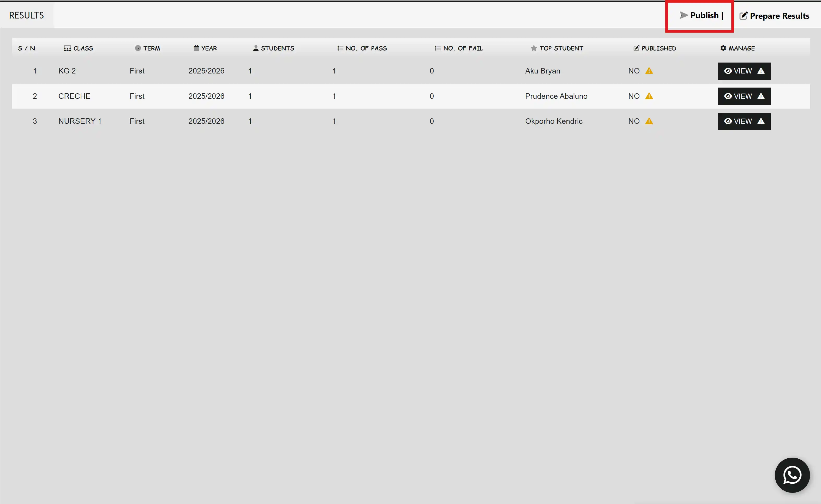Screen dimensions: 821x504
Task: Sort by No. of Pass column header
Action: click(362, 48)
